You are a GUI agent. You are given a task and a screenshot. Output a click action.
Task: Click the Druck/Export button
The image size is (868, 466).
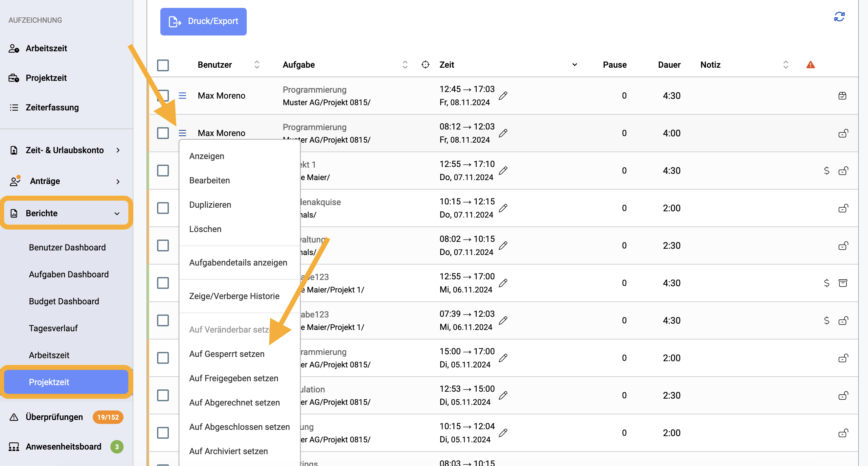[x=203, y=21]
